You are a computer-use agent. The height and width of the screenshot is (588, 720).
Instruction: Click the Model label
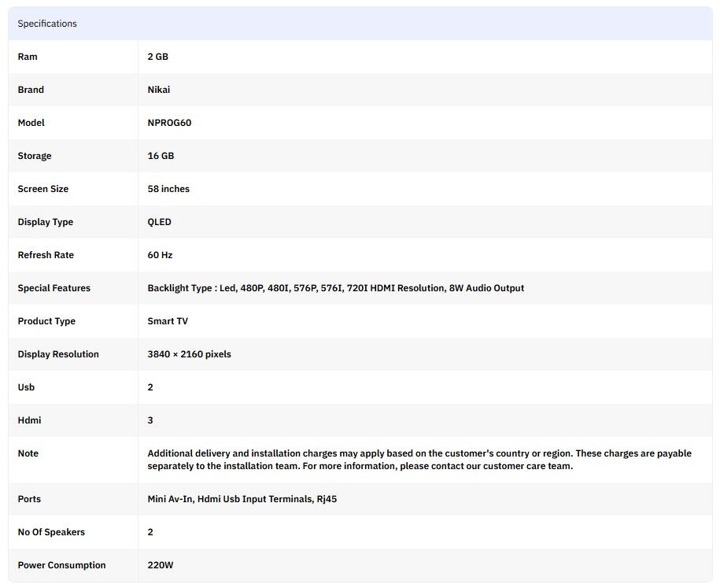coord(31,123)
